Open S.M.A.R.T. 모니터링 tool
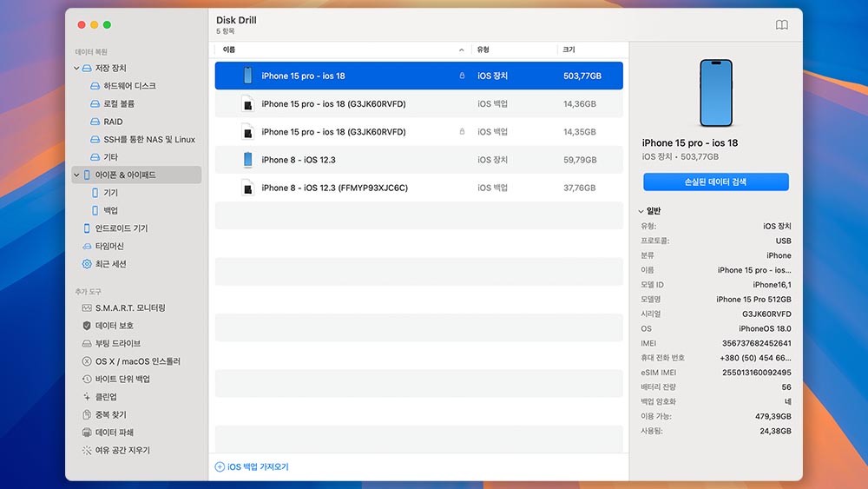 pos(129,308)
